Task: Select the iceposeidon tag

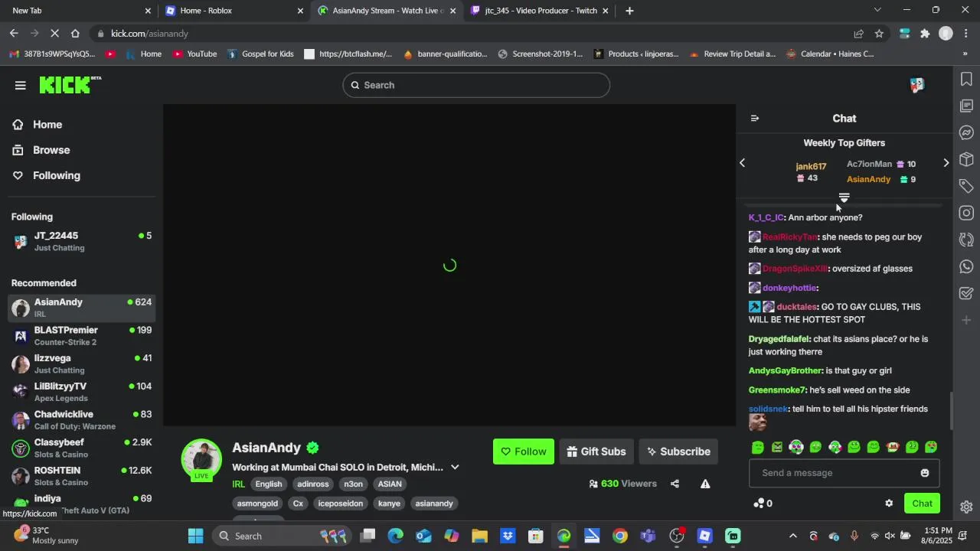Action: [x=341, y=504]
